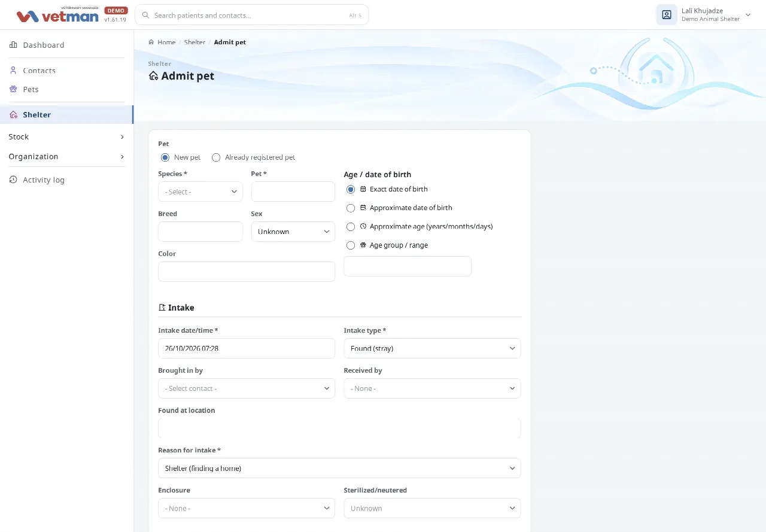The width and height of the screenshot is (766, 532).
Task: Click the Intake date/time field
Action: coord(247,348)
